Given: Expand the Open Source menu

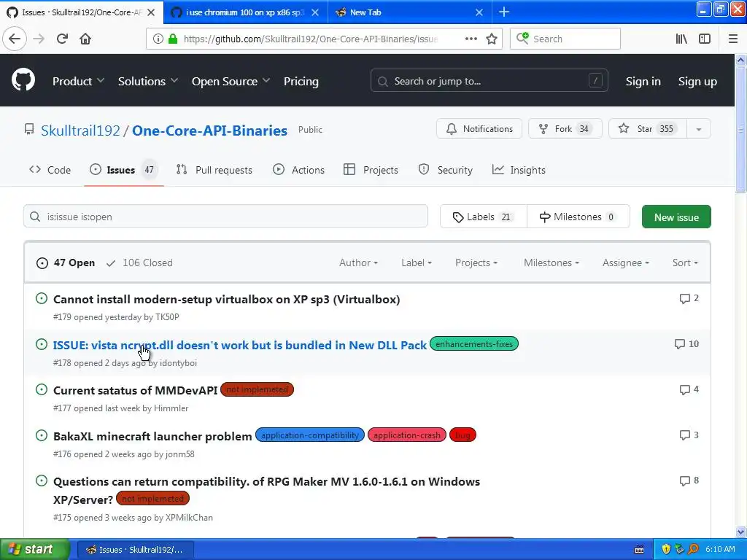Looking at the screenshot, I should pyautogui.click(x=231, y=82).
